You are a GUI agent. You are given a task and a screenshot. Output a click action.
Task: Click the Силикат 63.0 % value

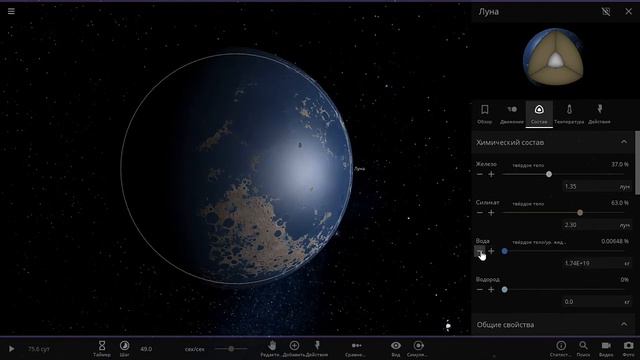pyautogui.click(x=620, y=202)
